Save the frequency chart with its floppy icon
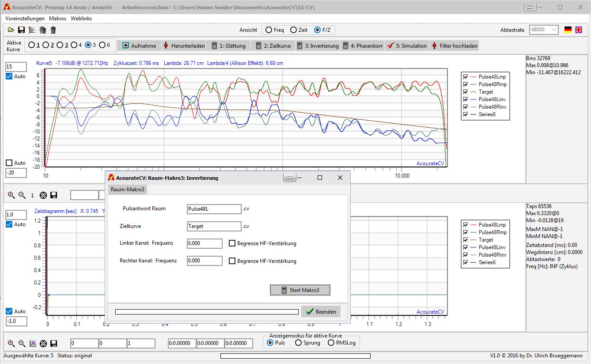 (x=54, y=195)
